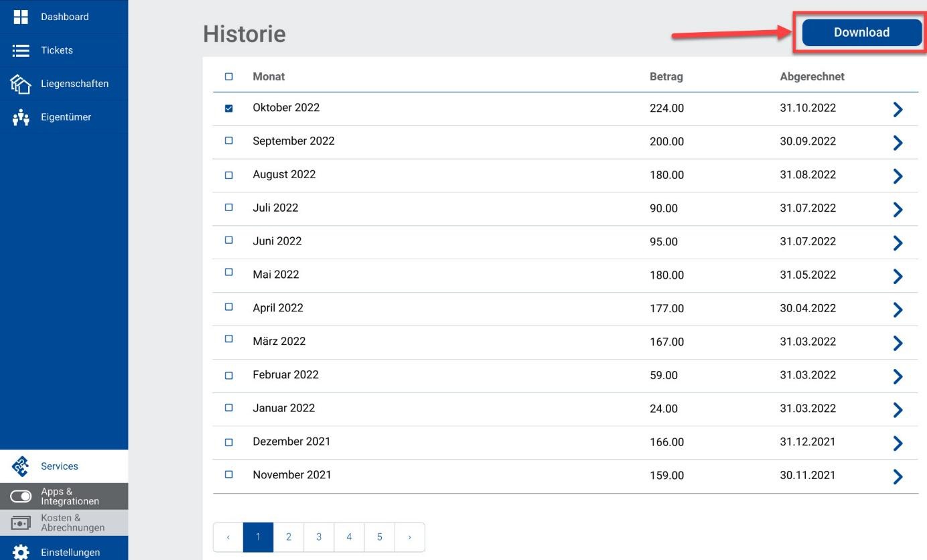
Task: Check the September 2022 row checkbox
Action: coord(229,141)
